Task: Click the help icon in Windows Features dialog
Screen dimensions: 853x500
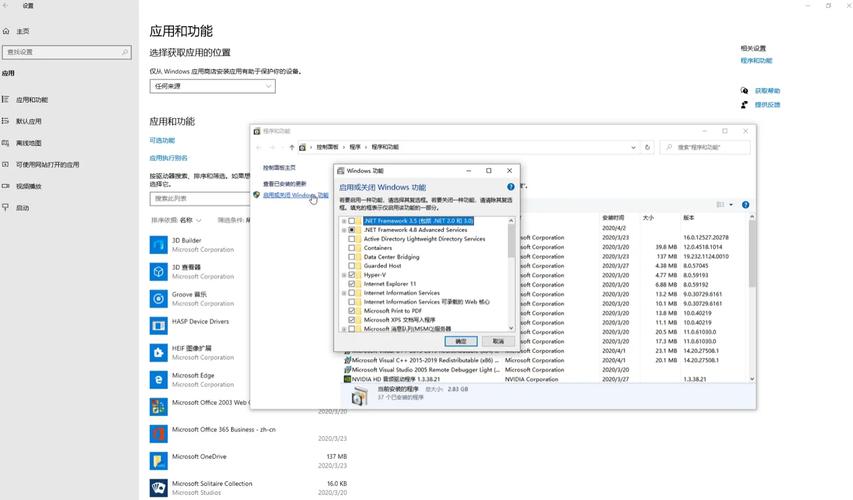Action: 510,187
